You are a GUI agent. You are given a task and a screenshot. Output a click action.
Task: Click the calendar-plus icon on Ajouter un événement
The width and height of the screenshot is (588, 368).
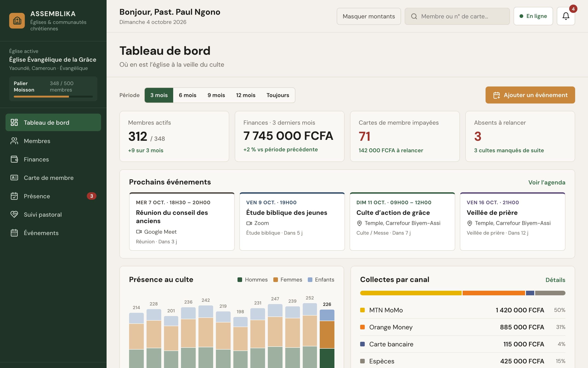click(497, 95)
